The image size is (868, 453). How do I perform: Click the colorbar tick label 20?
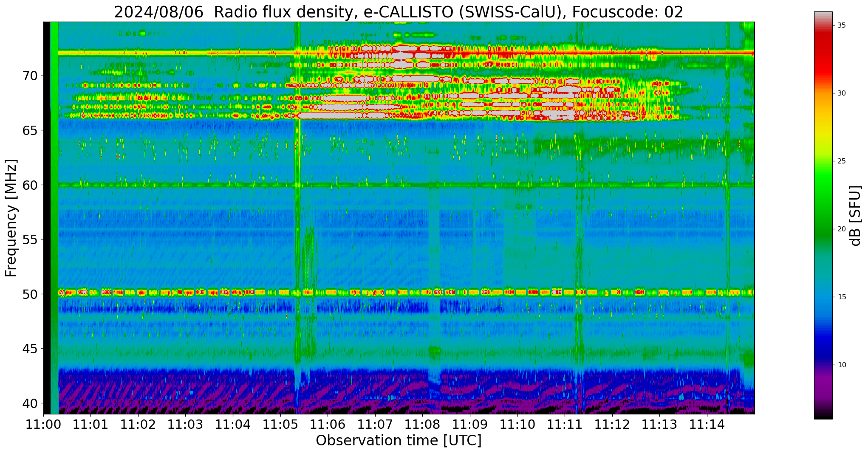pos(841,229)
